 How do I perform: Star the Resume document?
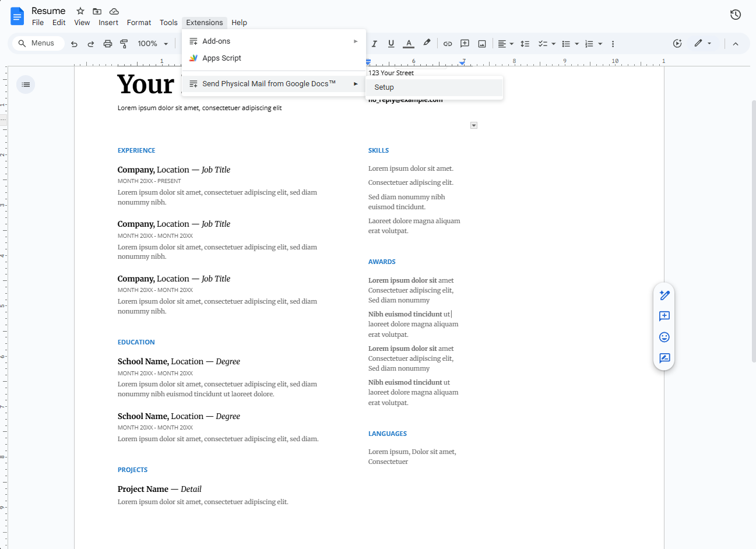[x=80, y=11]
